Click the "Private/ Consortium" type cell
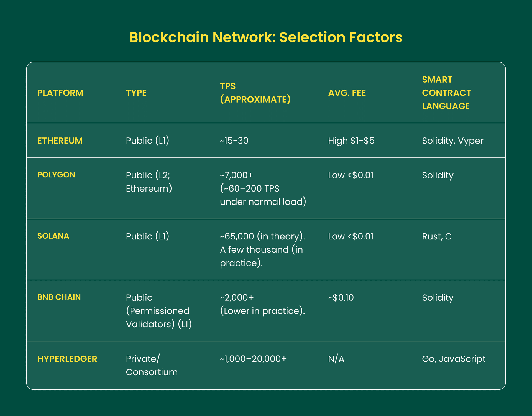532x416 pixels. coord(152,365)
